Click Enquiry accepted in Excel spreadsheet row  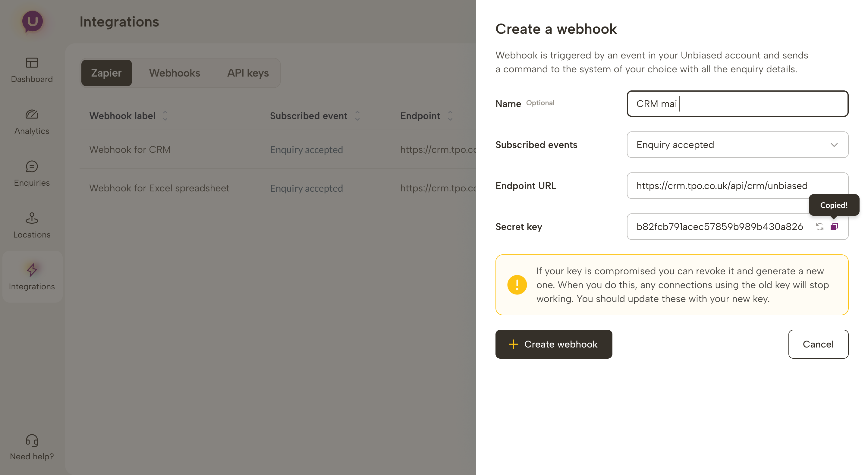click(306, 188)
